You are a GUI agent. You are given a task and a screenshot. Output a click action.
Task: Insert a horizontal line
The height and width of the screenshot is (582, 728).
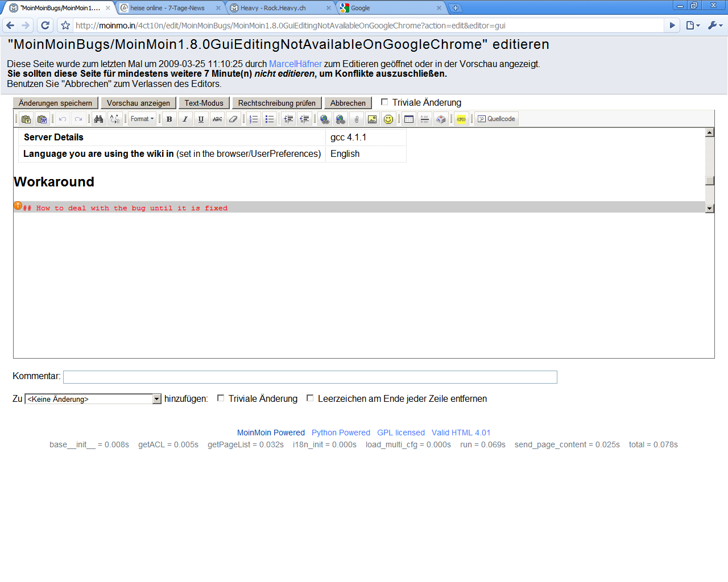(x=425, y=119)
